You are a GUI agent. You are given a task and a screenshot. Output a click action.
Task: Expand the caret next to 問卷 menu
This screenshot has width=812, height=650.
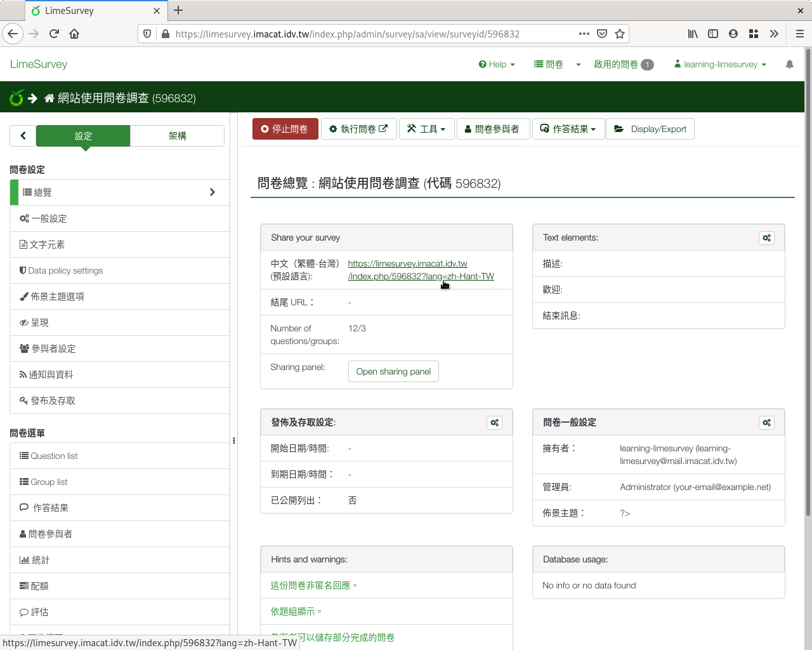pyautogui.click(x=579, y=65)
